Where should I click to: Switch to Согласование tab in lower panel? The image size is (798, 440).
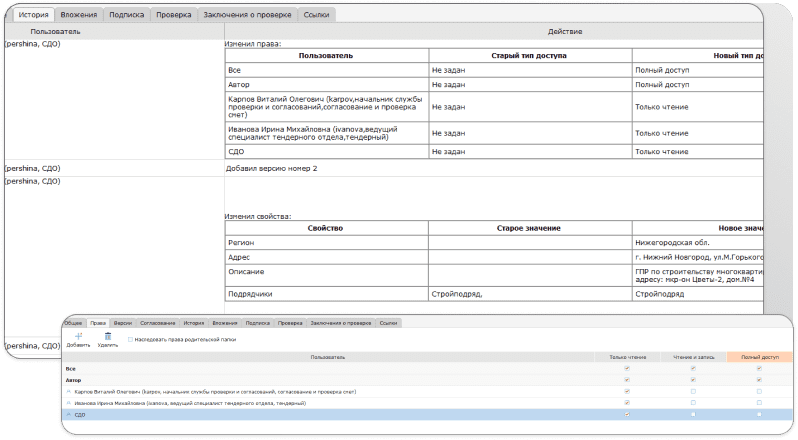[x=158, y=324]
